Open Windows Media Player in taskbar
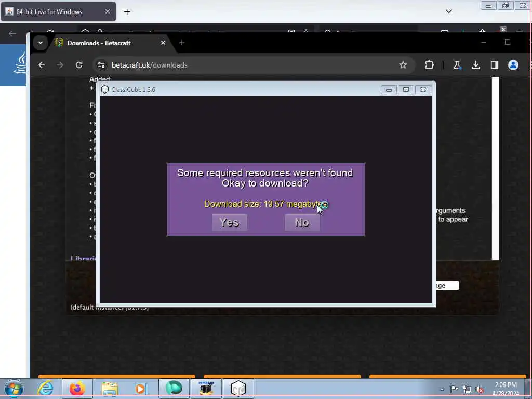This screenshot has height=399, width=532. pyautogui.click(x=140, y=389)
